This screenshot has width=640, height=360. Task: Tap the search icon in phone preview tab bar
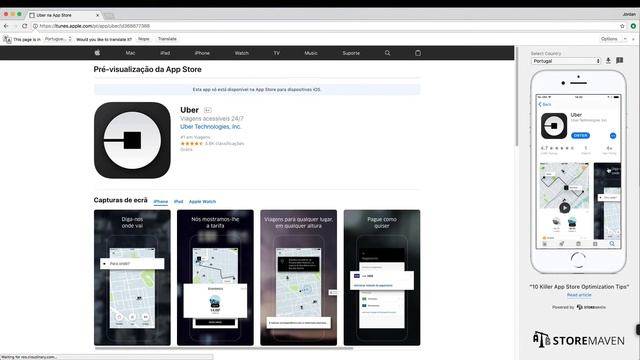612,244
